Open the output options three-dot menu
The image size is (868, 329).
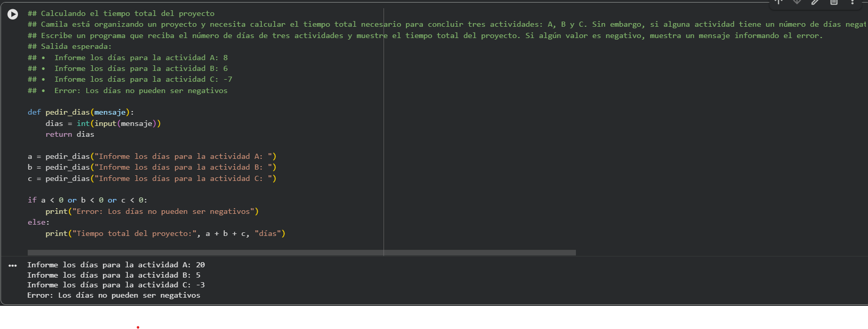tap(13, 266)
